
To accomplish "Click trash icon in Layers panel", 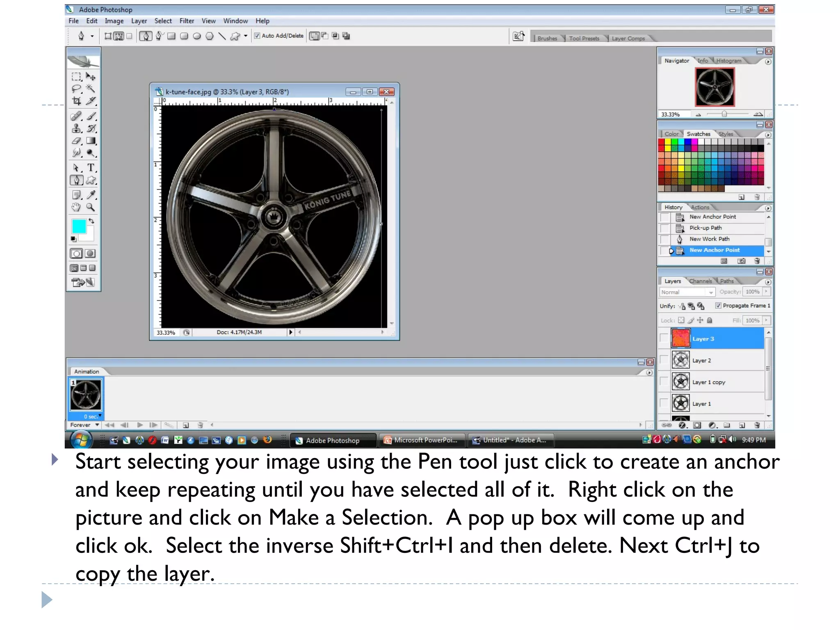I will (x=757, y=425).
